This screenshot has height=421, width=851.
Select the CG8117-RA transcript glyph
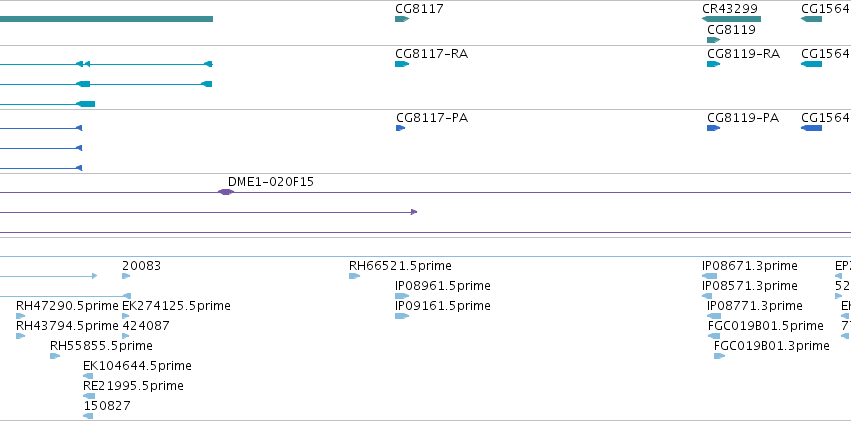pyautogui.click(x=402, y=64)
